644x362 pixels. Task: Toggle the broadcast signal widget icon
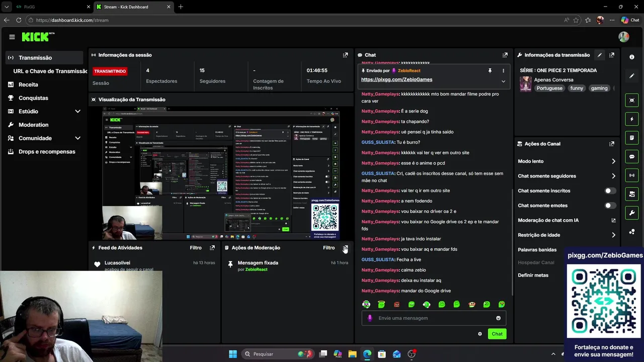pos(632,175)
